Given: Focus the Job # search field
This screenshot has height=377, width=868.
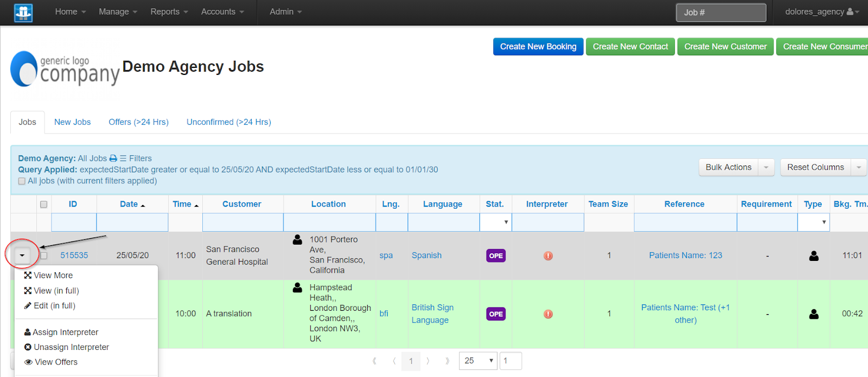Looking at the screenshot, I should click(x=720, y=12).
